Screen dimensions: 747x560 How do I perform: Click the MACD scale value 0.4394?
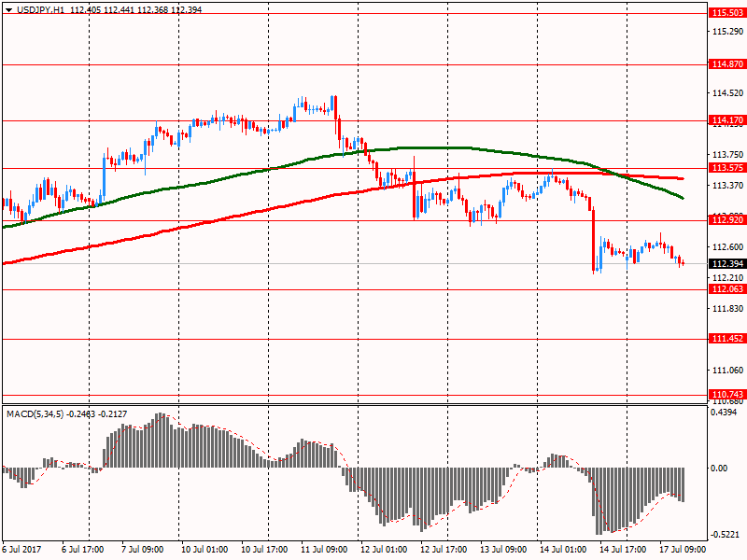(725, 413)
